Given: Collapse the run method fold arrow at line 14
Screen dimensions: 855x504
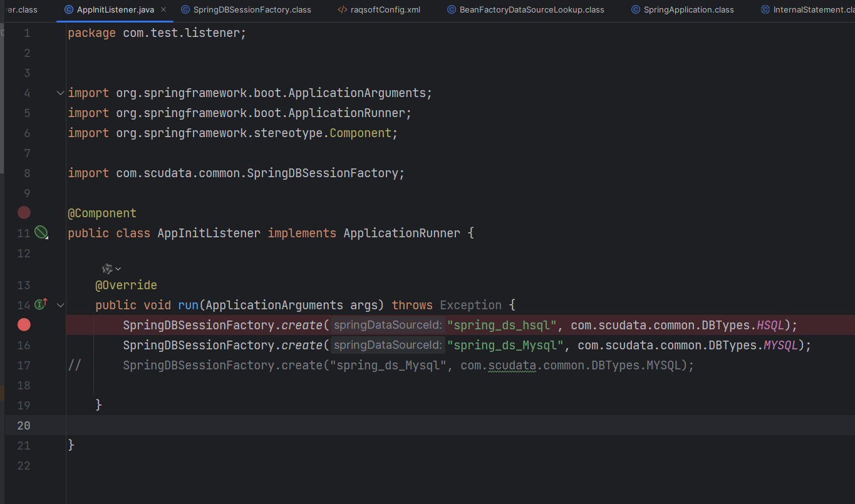Looking at the screenshot, I should 60,306.
